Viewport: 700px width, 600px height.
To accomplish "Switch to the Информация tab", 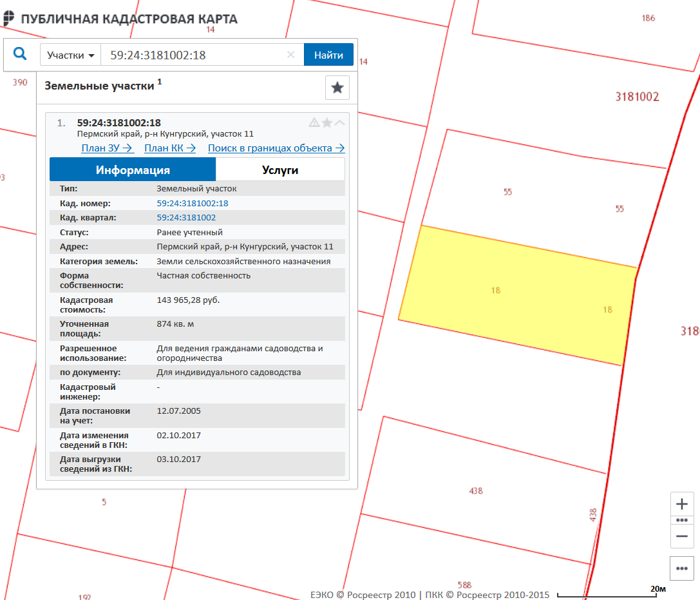I will click(x=133, y=169).
